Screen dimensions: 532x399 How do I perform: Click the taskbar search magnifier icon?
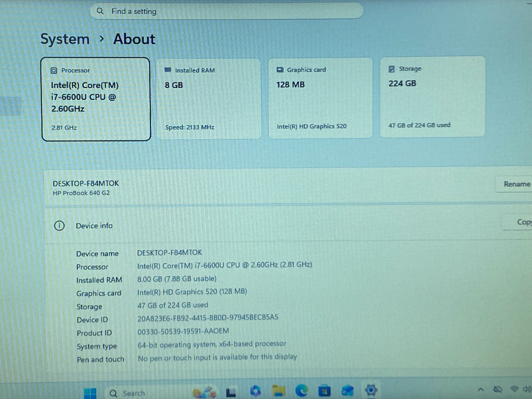coord(113,393)
